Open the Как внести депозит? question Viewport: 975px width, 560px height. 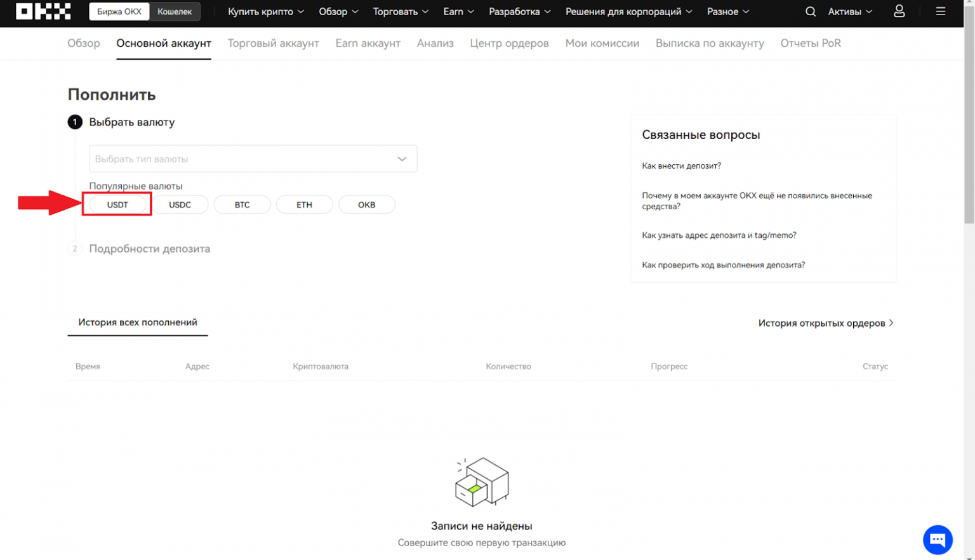[681, 166]
